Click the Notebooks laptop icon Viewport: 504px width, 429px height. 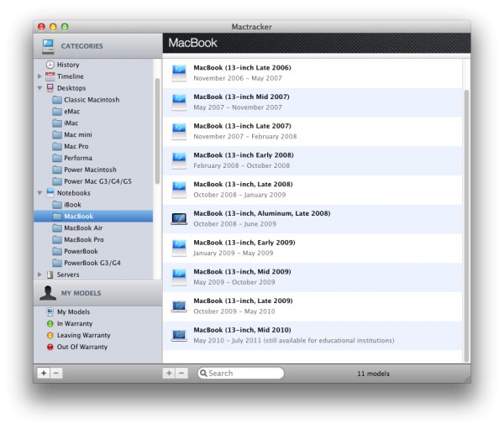click(x=50, y=193)
